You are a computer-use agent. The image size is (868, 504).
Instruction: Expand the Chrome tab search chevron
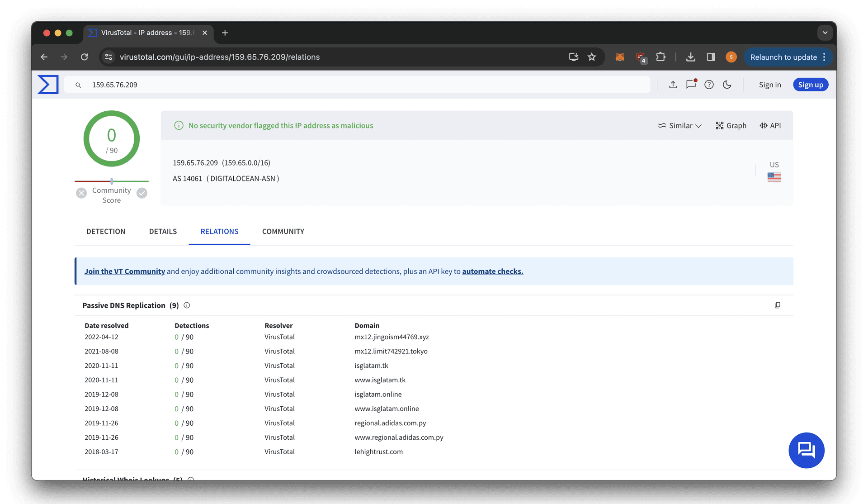tap(825, 33)
